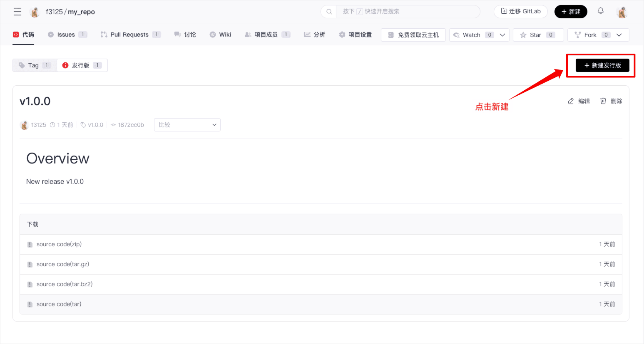Open the hamburger sidebar menu

click(x=17, y=12)
